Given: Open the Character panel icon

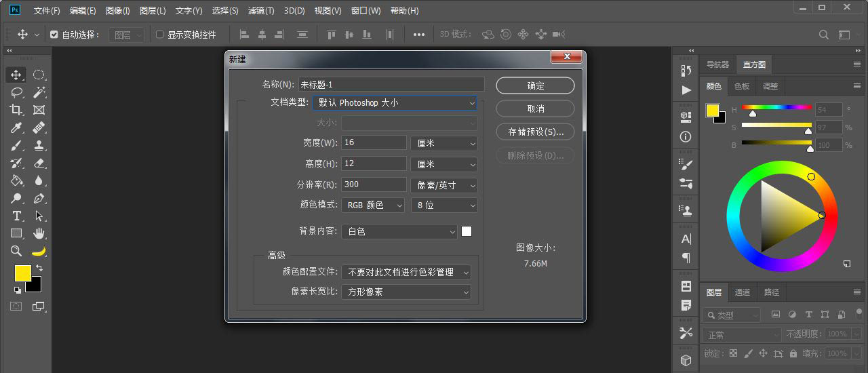Looking at the screenshot, I should pyautogui.click(x=686, y=239).
